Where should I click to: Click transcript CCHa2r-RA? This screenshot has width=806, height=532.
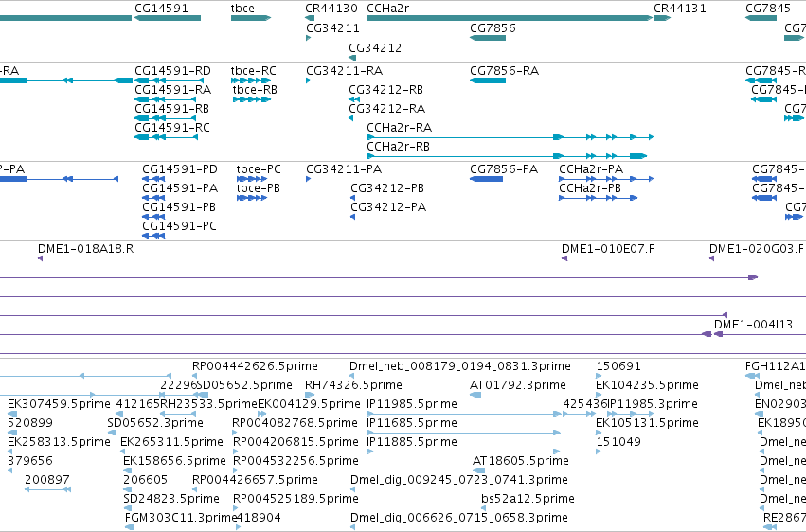click(x=399, y=128)
